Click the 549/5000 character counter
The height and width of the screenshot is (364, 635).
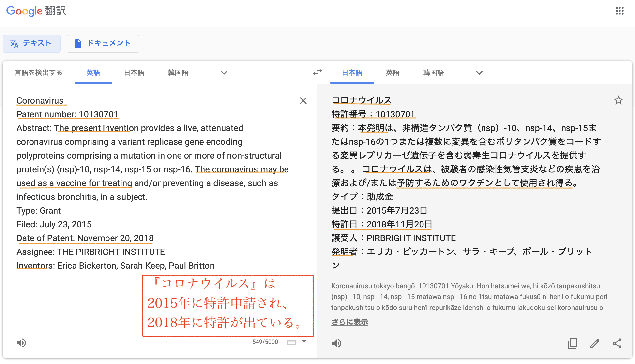[x=265, y=342]
